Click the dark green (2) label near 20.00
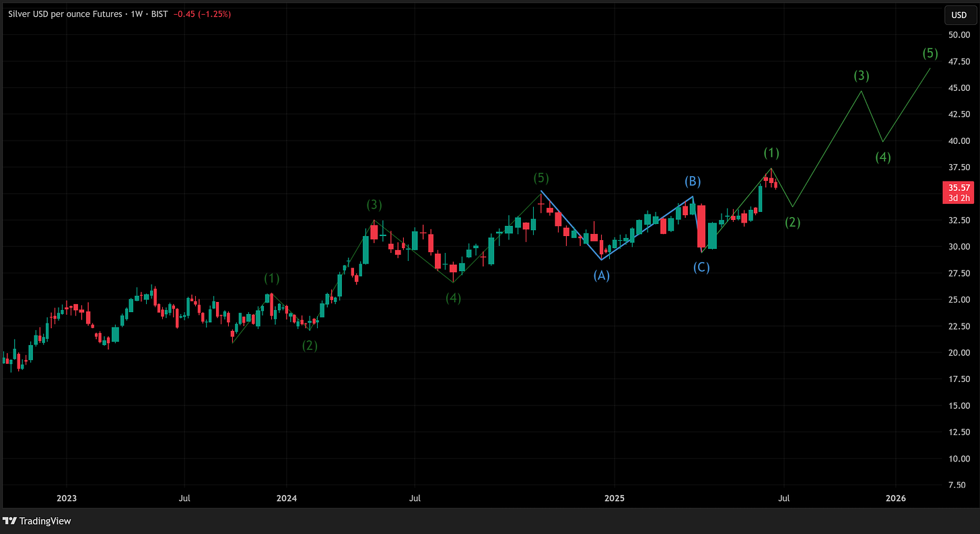The width and height of the screenshot is (980, 534). tap(310, 346)
